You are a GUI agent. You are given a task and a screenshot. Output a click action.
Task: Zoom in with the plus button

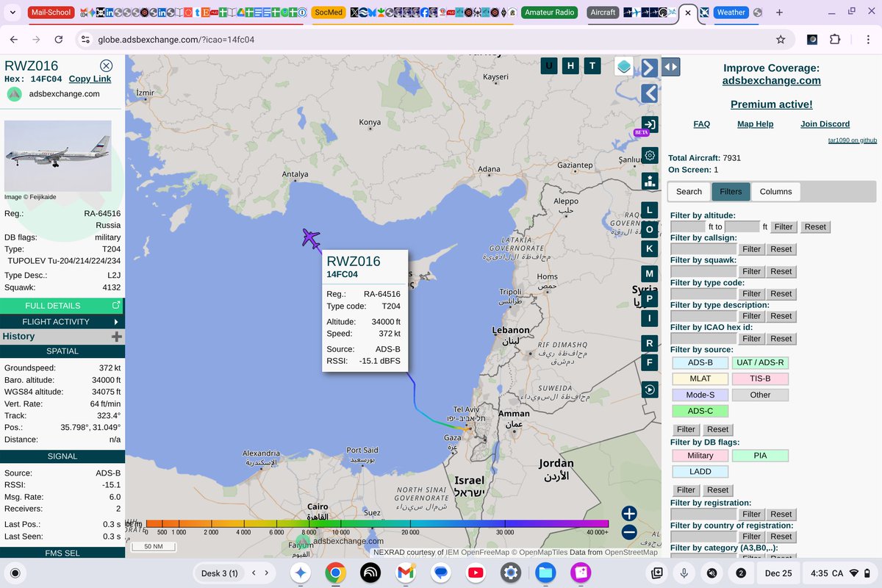(x=629, y=514)
